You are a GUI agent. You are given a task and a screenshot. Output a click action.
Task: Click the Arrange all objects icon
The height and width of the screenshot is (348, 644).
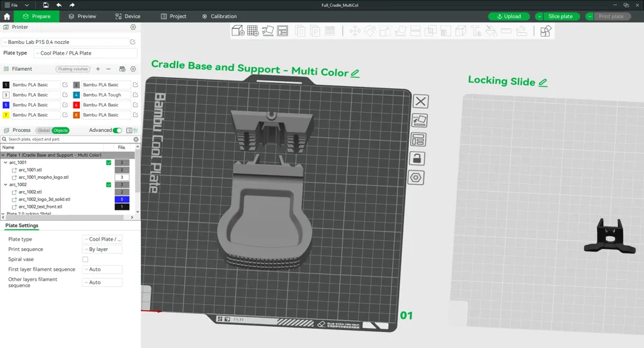[283, 31]
